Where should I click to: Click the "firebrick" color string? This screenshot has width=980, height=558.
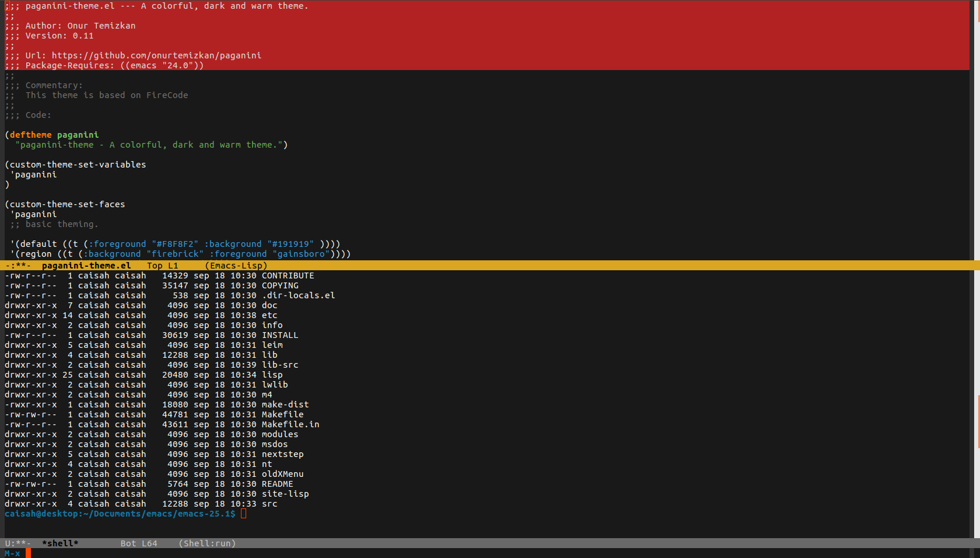point(175,254)
